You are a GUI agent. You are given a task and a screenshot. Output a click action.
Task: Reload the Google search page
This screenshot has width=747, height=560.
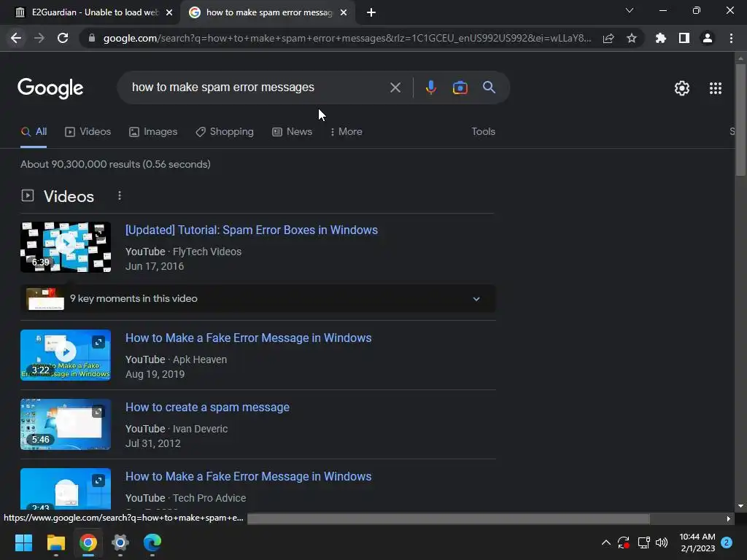point(63,38)
